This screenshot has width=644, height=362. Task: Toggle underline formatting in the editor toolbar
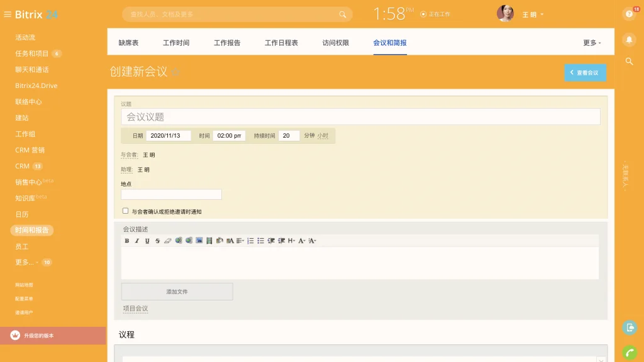tap(147, 241)
